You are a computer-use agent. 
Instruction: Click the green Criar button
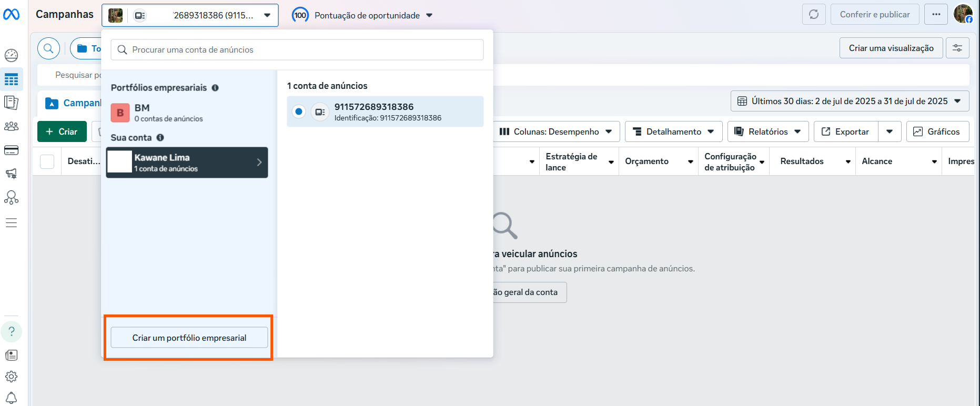pos(62,131)
